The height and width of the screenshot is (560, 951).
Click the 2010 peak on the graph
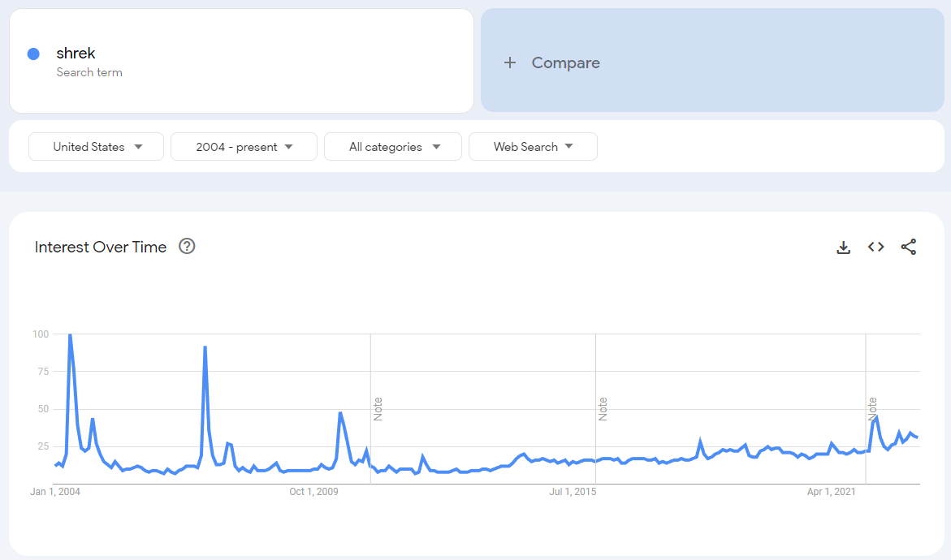(341, 413)
